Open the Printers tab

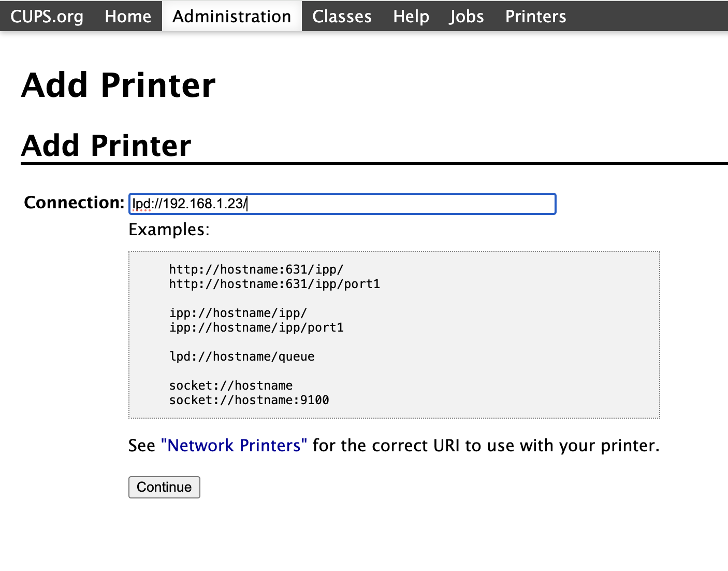(x=535, y=16)
